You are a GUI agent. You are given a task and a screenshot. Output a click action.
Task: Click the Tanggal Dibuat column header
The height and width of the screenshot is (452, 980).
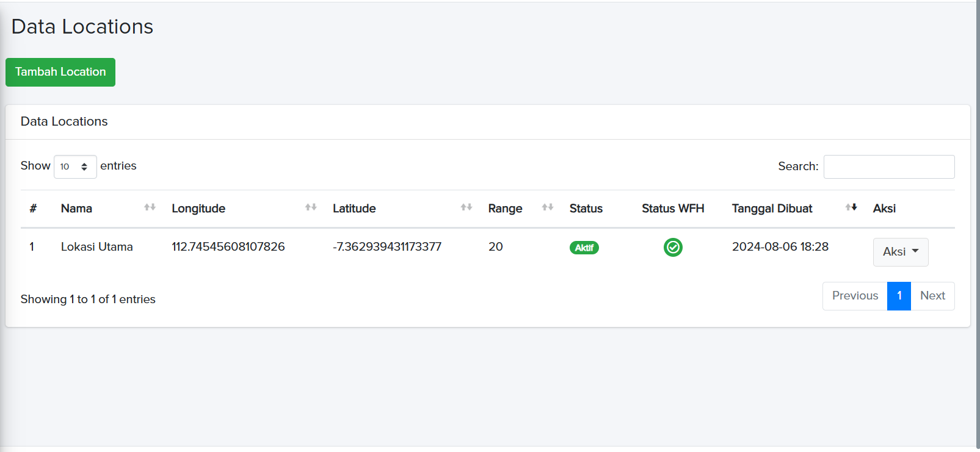point(772,209)
